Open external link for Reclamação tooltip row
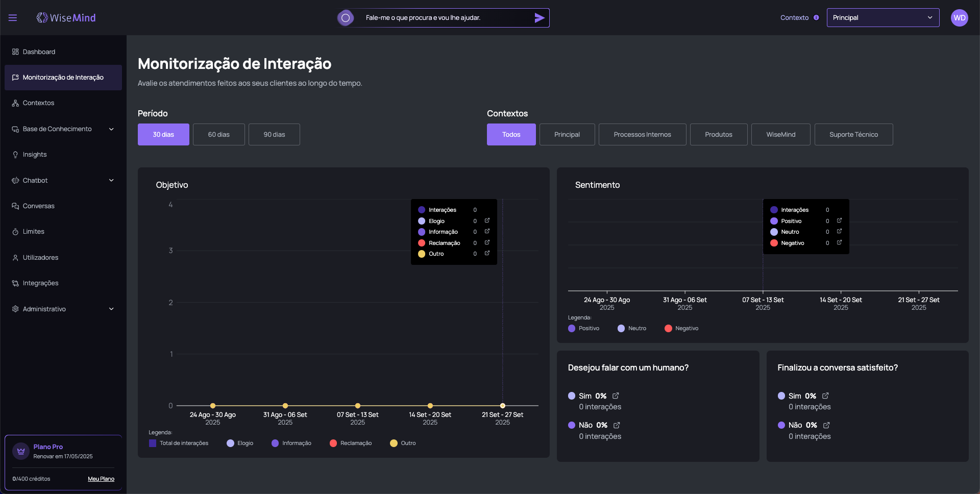 [x=487, y=242]
